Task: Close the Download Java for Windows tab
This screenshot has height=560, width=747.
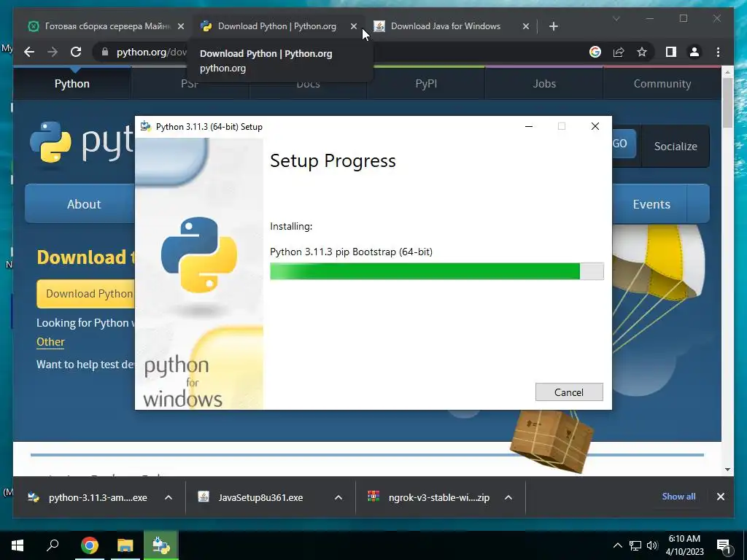Action: tap(525, 26)
